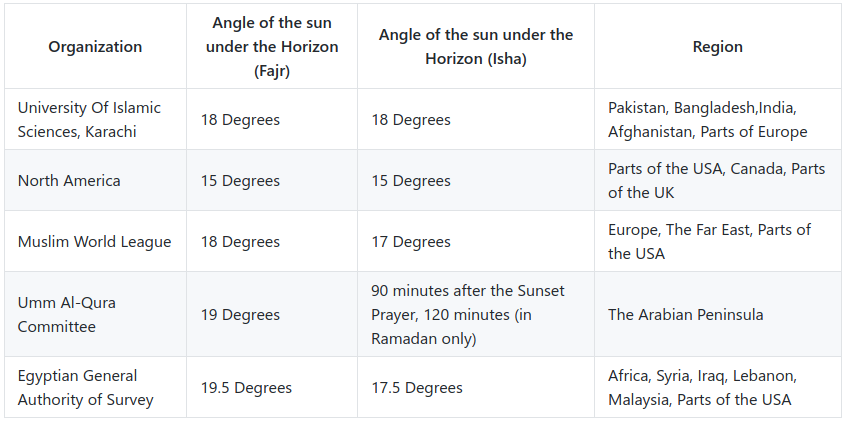Screen dimensions: 845x422
Task: Select the Parts of the USA, Canada cell
Action: click(717, 180)
